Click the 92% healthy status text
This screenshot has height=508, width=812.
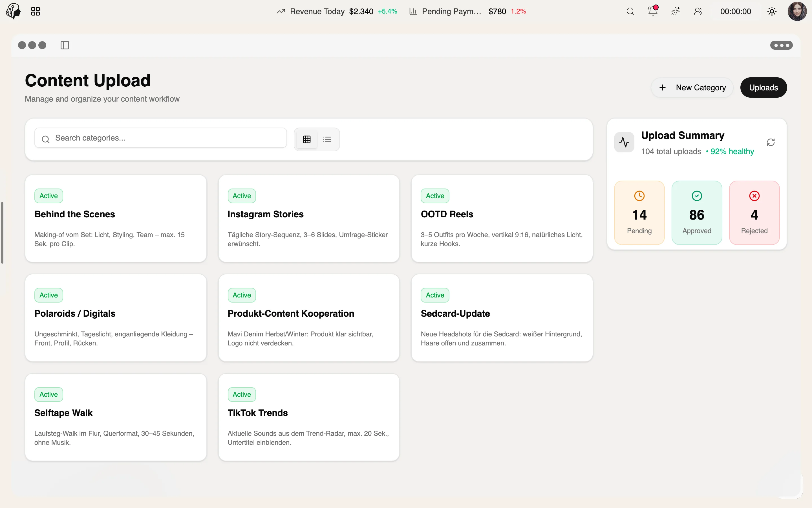click(x=732, y=152)
